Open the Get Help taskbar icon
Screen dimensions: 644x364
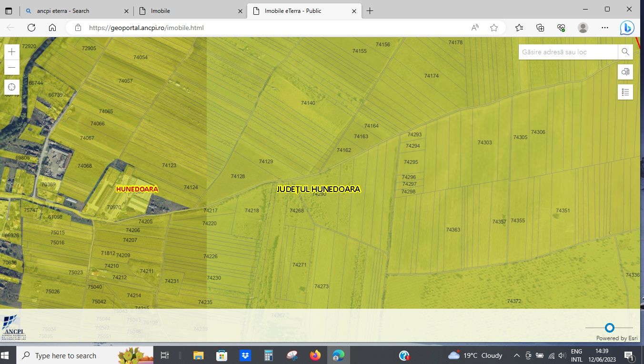(404, 355)
